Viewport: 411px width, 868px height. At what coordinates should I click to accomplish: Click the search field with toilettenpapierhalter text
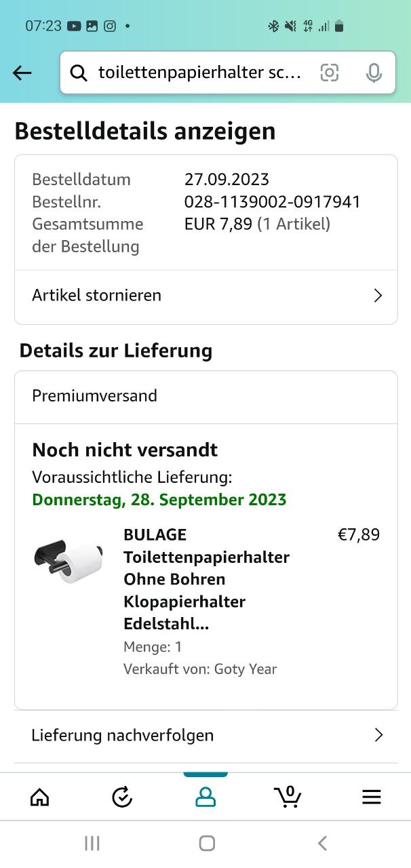(x=200, y=73)
